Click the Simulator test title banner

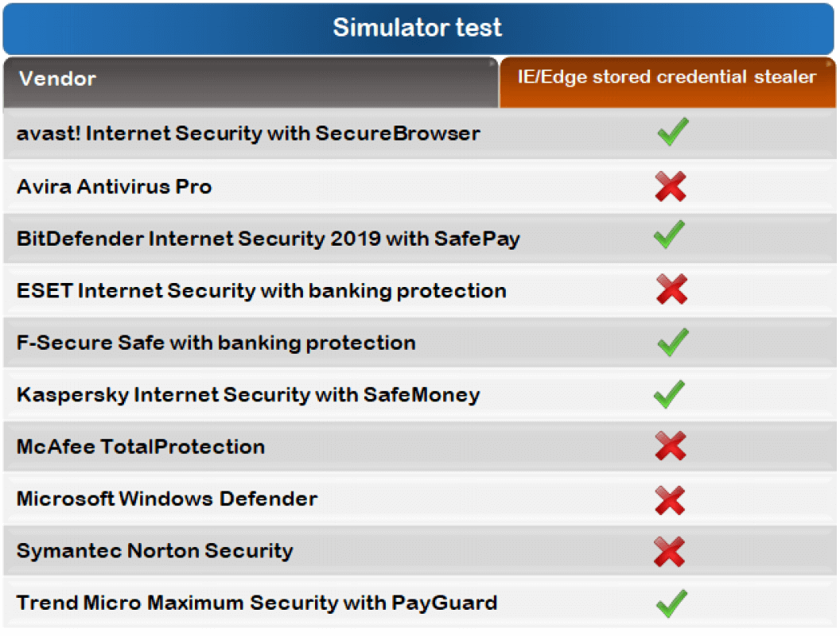pyautogui.click(x=418, y=28)
